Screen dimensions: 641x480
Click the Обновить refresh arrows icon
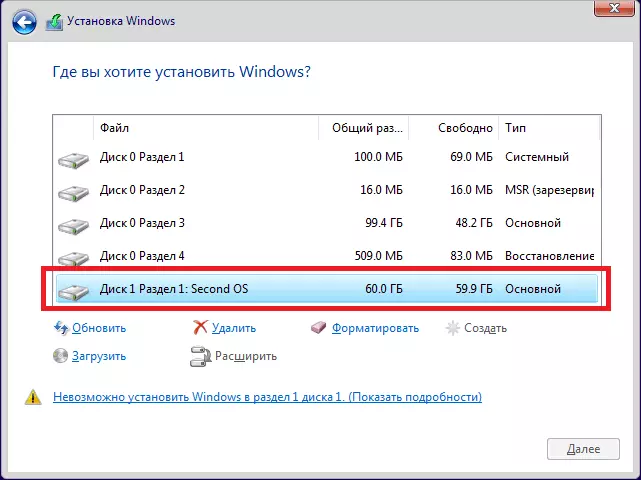60,328
